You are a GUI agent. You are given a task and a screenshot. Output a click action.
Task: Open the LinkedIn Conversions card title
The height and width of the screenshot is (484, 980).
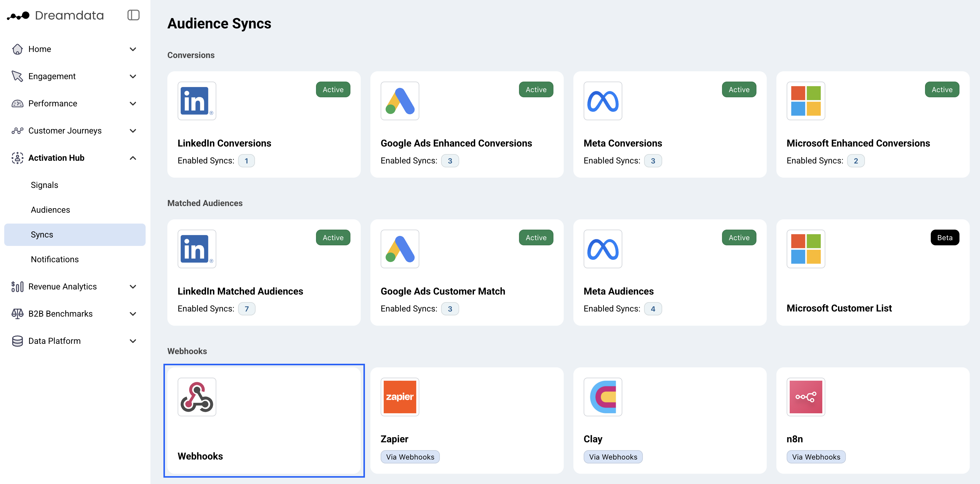point(224,143)
